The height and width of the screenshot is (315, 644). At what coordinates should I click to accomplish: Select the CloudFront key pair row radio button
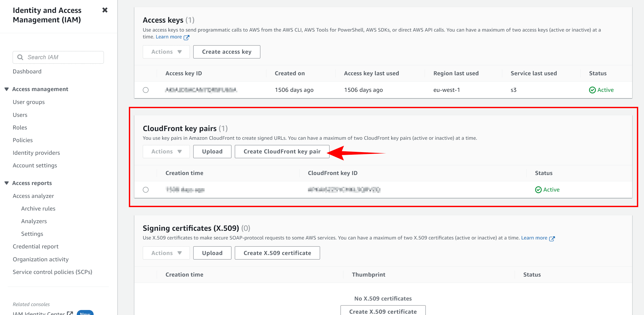coord(146,190)
